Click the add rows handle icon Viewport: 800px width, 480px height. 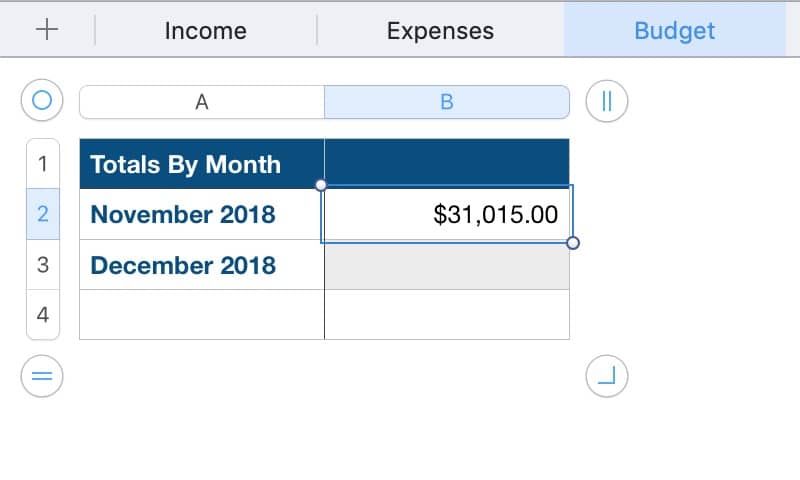[x=42, y=376]
